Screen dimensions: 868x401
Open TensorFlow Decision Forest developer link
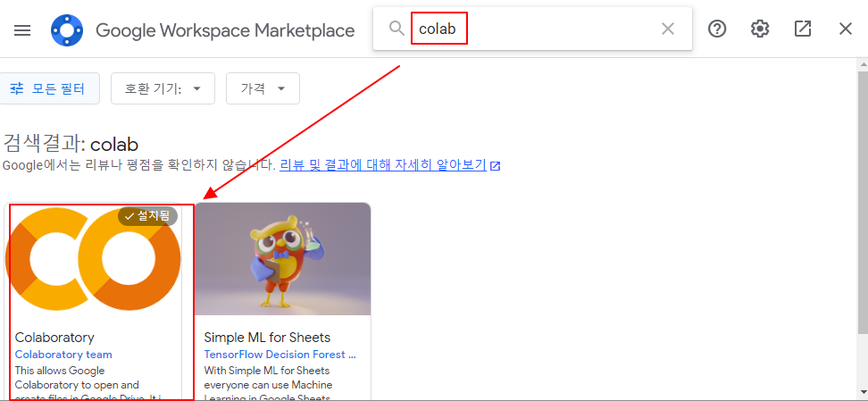point(280,355)
